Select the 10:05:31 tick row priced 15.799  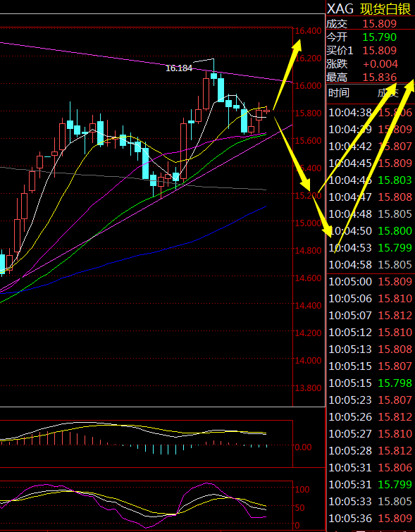(x=370, y=485)
